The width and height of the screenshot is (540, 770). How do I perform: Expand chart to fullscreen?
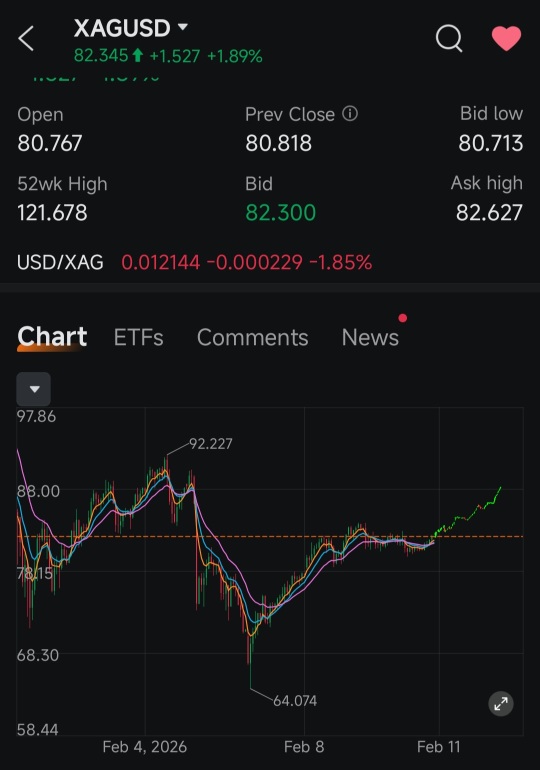(x=501, y=704)
